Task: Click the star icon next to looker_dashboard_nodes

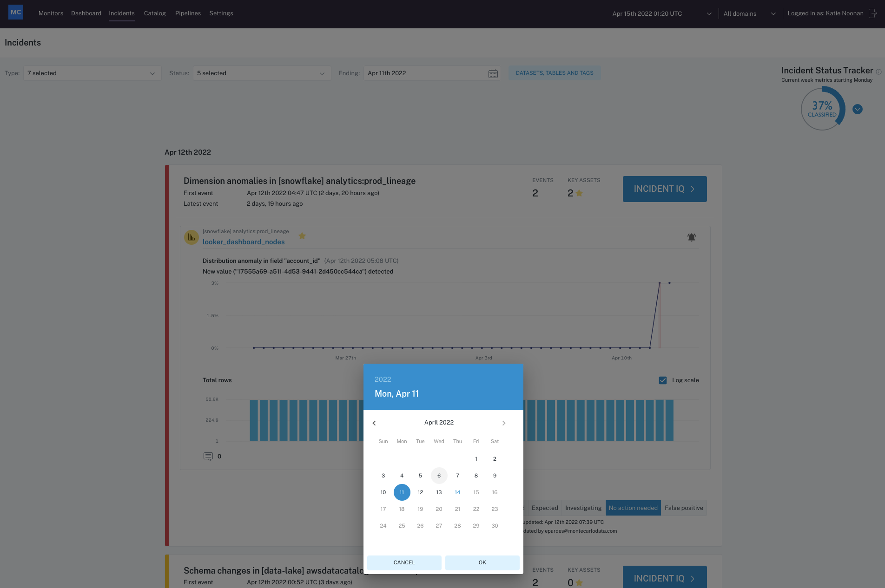Action: [302, 236]
